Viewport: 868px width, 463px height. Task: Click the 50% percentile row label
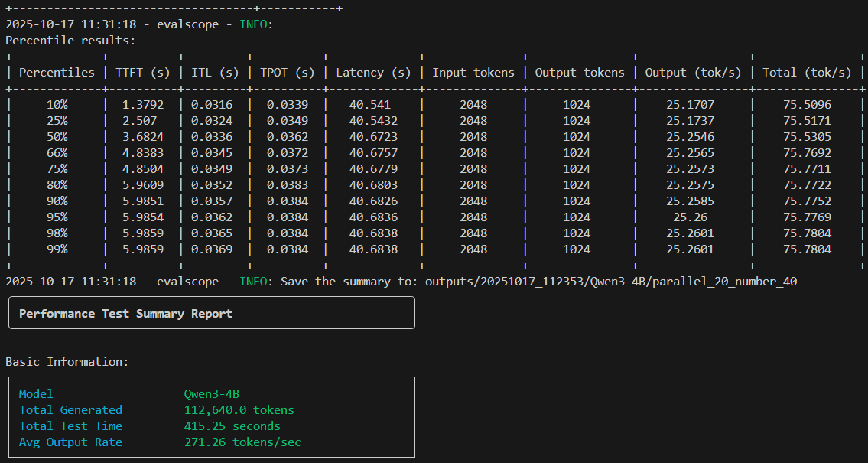(x=57, y=137)
